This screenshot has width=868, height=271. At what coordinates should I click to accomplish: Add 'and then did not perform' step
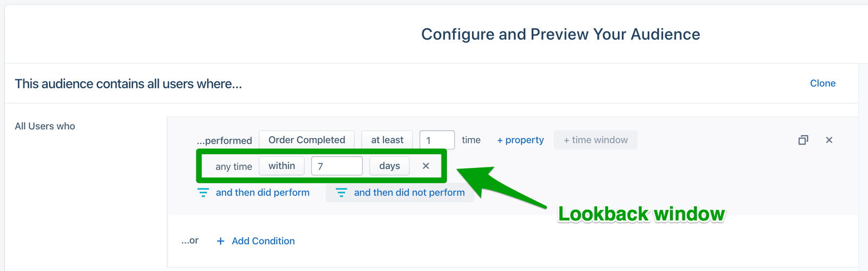tap(409, 193)
